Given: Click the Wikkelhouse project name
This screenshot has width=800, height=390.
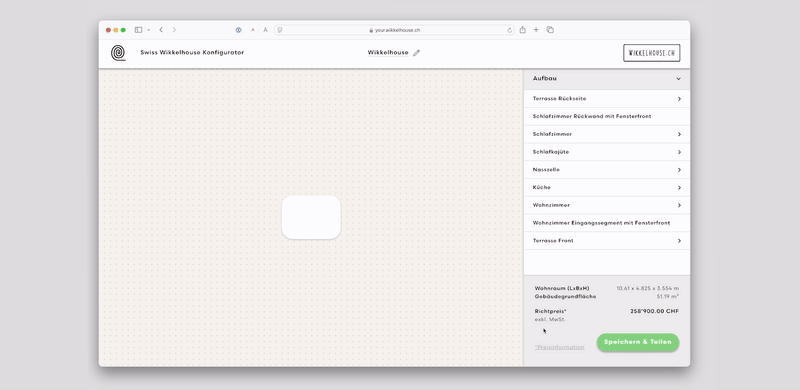Looking at the screenshot, I should 388,53.
